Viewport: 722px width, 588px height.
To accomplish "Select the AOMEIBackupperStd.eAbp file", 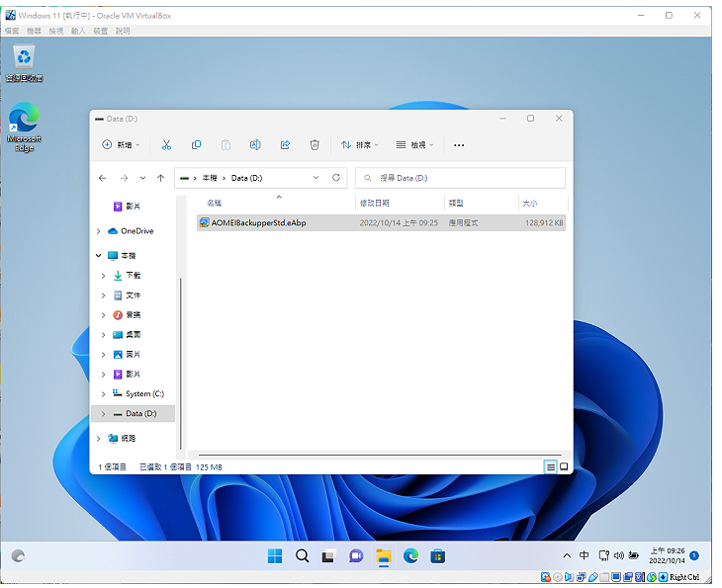I will tap(381, 222).
